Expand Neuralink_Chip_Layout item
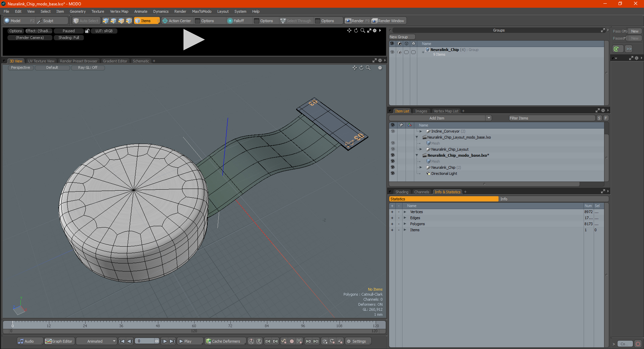Viewport: 644px width, 349px height. 421,149
